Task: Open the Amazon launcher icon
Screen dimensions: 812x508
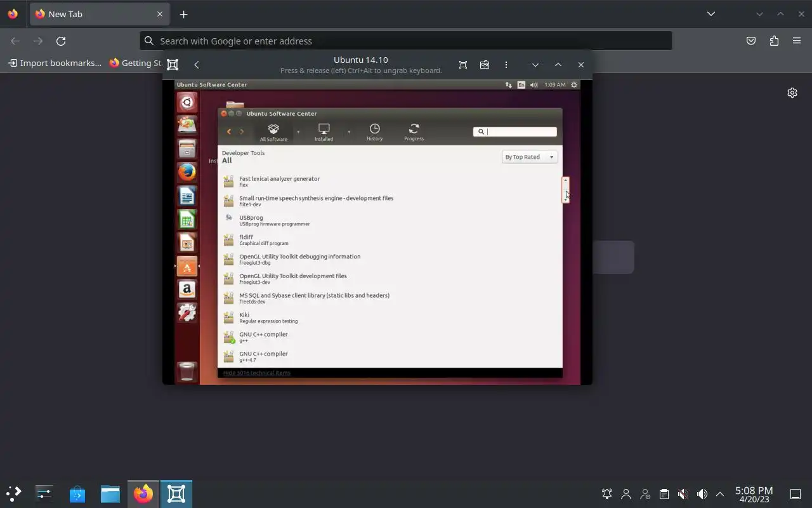Action: coord(187,290)
